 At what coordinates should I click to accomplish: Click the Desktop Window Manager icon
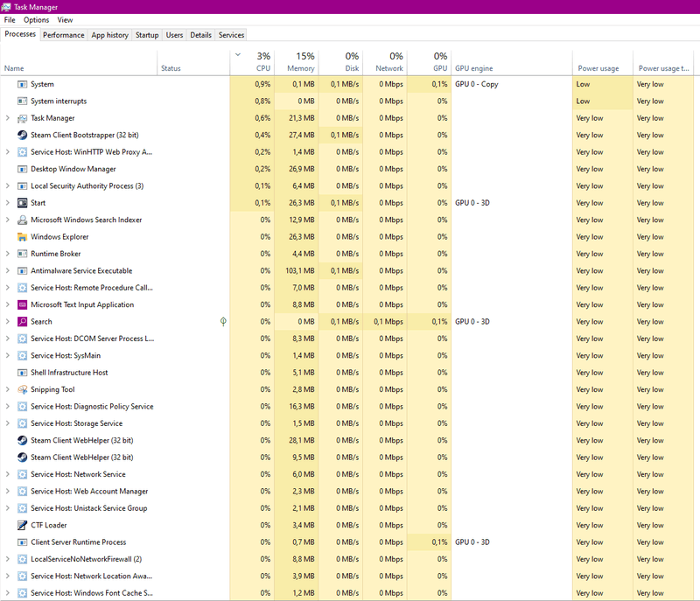(x=23, y=169)
